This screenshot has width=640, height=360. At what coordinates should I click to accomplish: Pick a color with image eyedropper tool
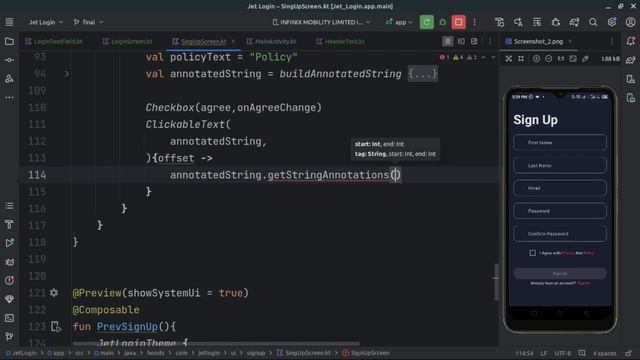[x=585, y=59]
